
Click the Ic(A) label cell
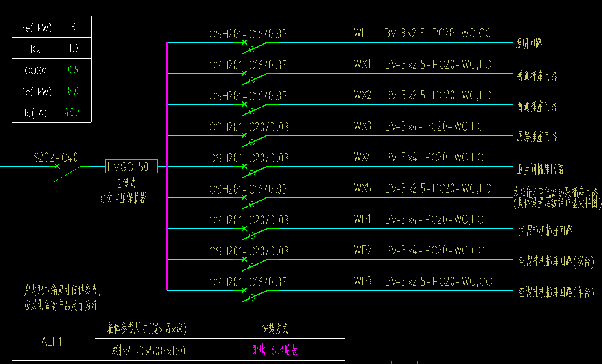35,112
